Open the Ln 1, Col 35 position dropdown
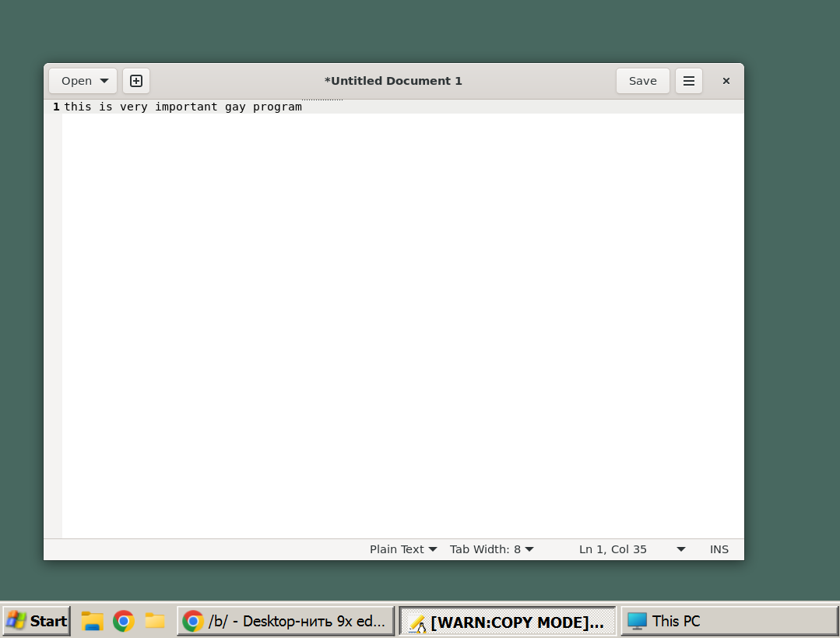The height and width of the screenshot is (638, 840). click(632, 549)
